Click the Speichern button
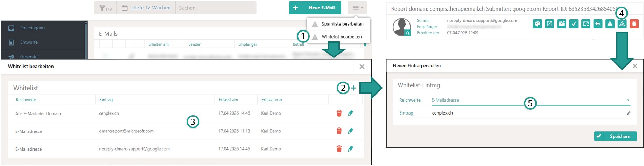 pos(615,136)
